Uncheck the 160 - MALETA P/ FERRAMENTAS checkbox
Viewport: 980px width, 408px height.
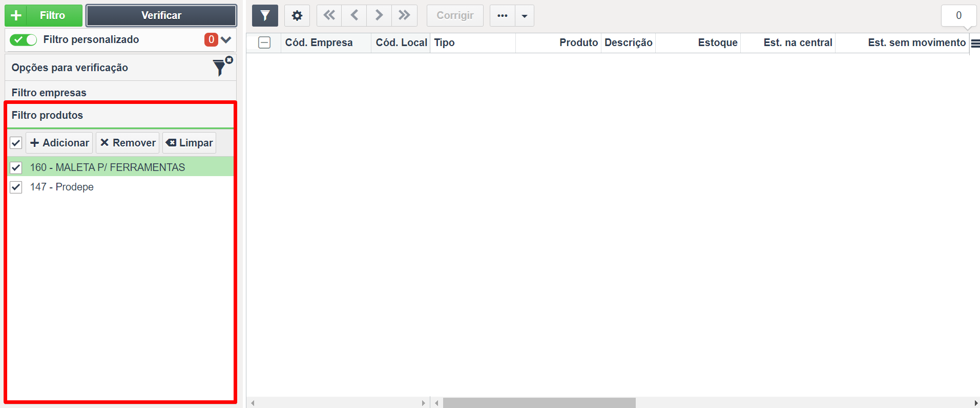click(x=16, y=167)
